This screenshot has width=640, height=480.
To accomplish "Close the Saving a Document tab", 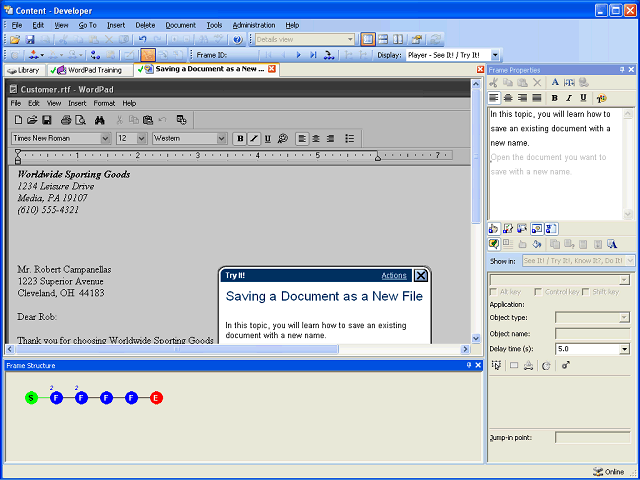I will [x=271, y=69].
